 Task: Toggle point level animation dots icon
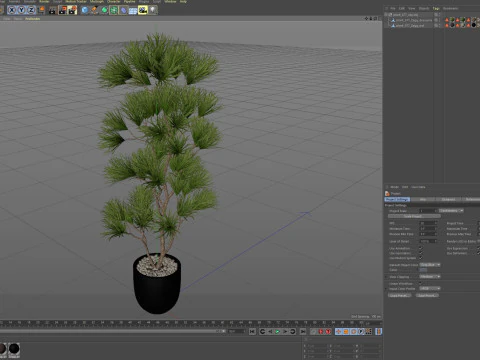[x=369, y=331]
